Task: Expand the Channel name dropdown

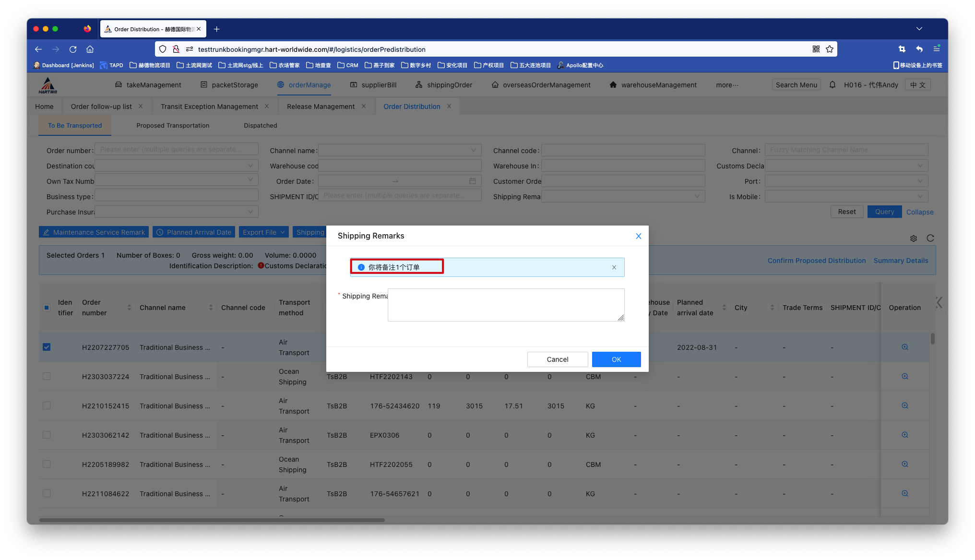Action: coord(399,150)
